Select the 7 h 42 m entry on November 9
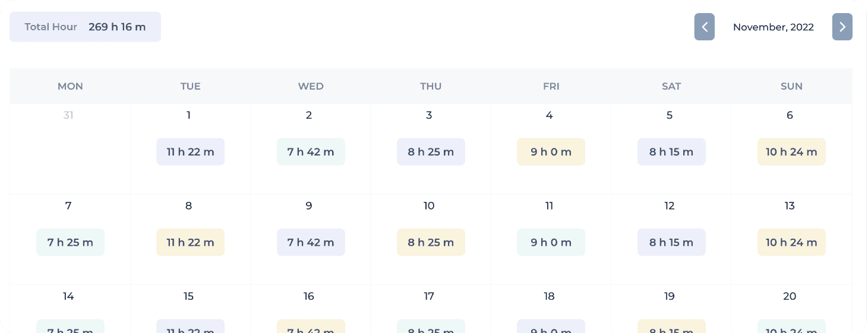868x333 pixels. coord(311,242)
